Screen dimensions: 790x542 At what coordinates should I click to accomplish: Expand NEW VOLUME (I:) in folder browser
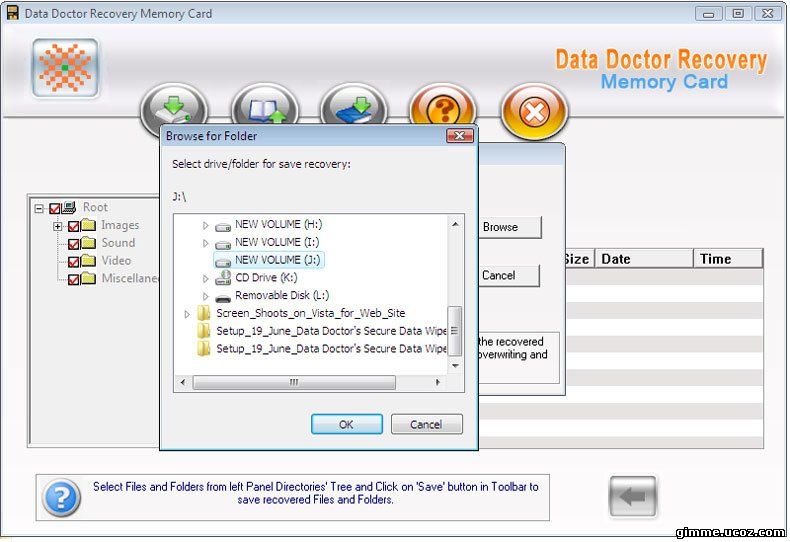tap(206, 243)
